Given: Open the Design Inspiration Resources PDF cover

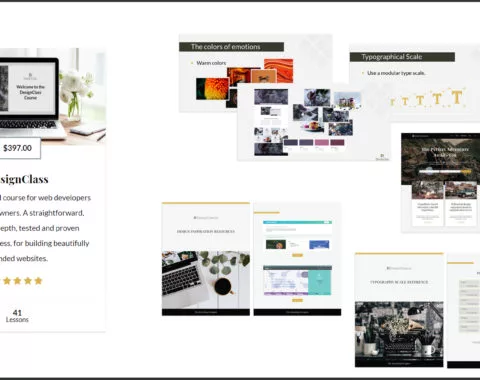Looking at the screenshot, I should coord(206,259).
